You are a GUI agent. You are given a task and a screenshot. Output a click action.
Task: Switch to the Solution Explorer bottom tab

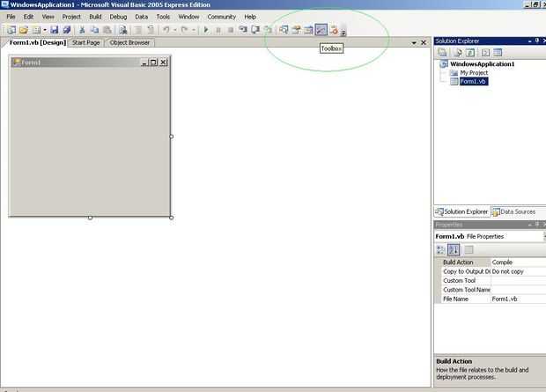point(462,211)
